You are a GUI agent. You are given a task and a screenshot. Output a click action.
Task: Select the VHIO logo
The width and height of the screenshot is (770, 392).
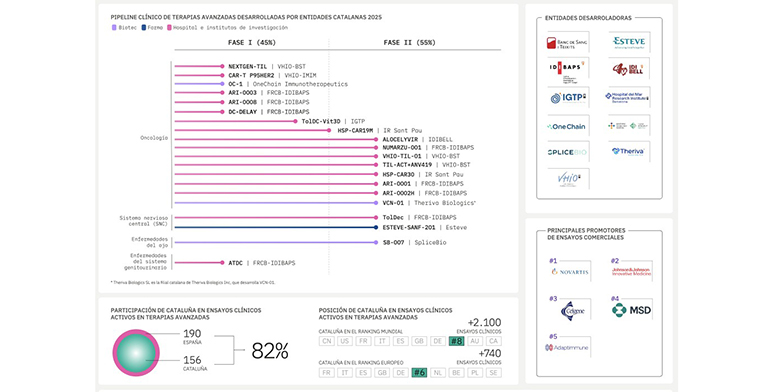(x=568, y=179)
